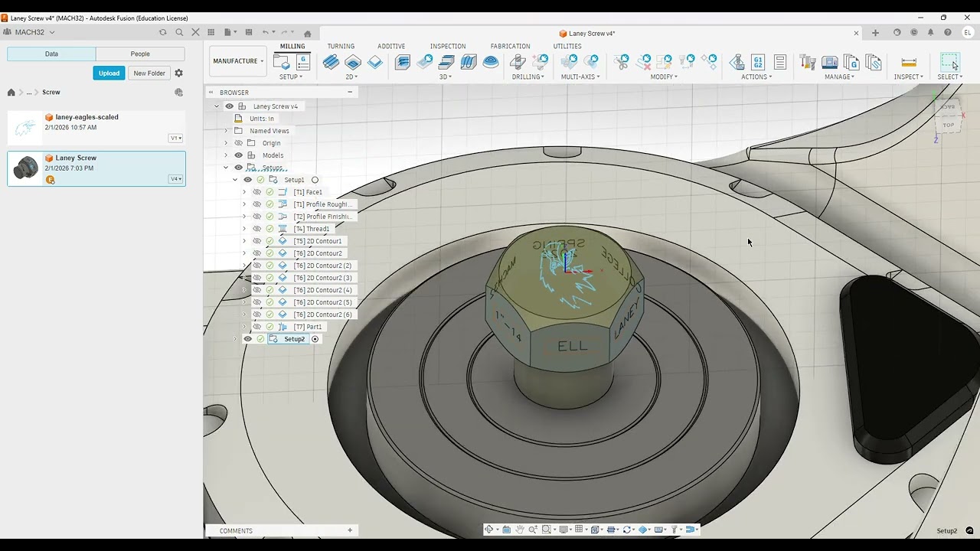
Task: Open the Tool Library icon in Manage
Action: [807, 62]
